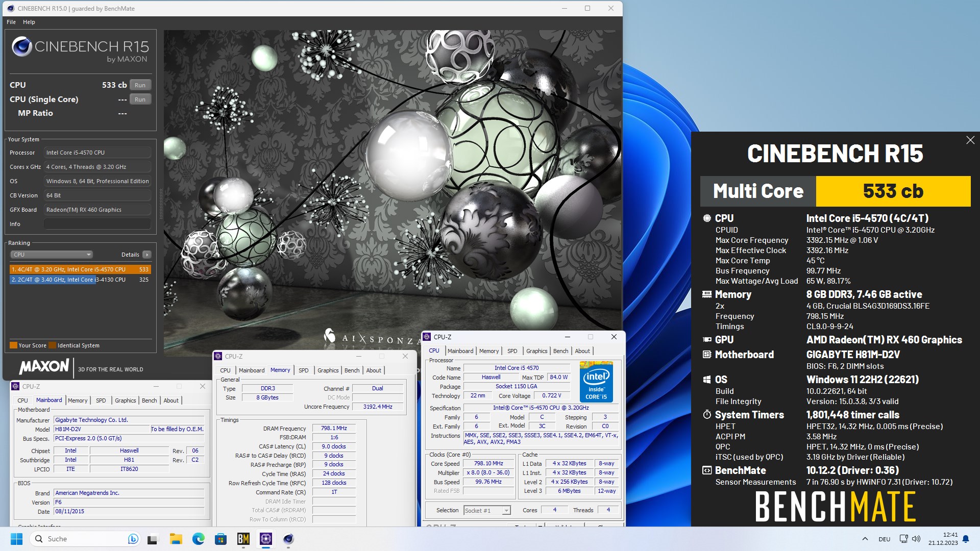
Task: Click the BenchMate CPU chip icon
Action: (x=707, y=218)
